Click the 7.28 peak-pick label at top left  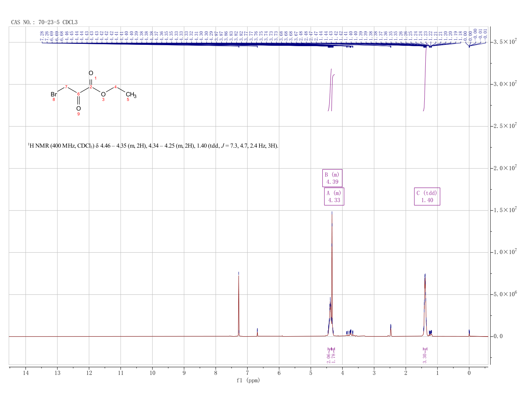(42, 36)
